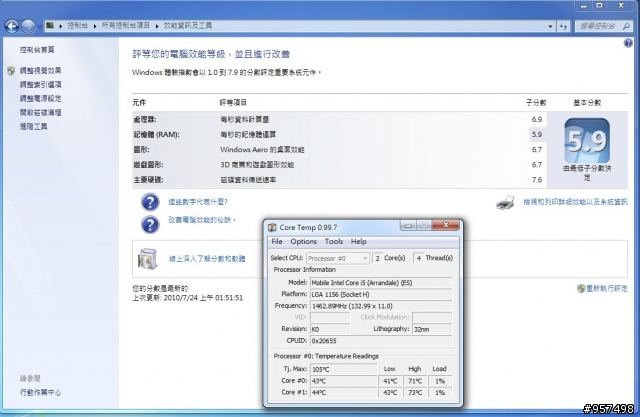This screenshot has height=417, width=640.
Task: Click the Lithography value 32nm
Action: tap(432, 329)
